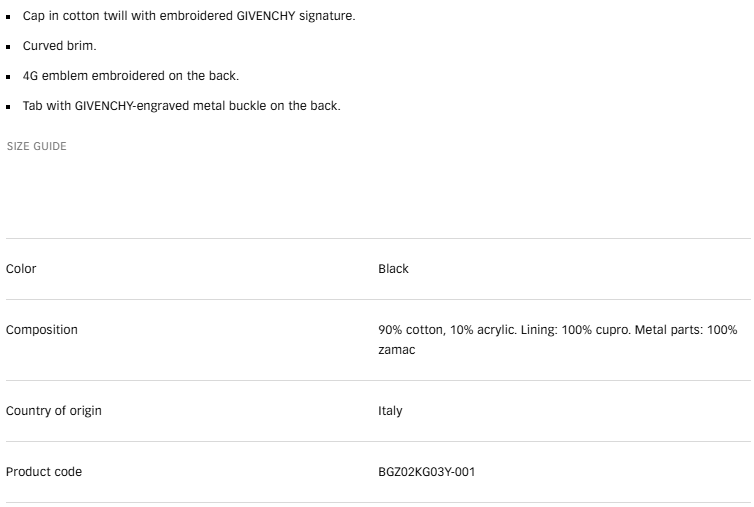The height and width of the screenshot is (507, 754).
Task: Click the bullet before Cap in cotton twill
Action: [8, 17]
